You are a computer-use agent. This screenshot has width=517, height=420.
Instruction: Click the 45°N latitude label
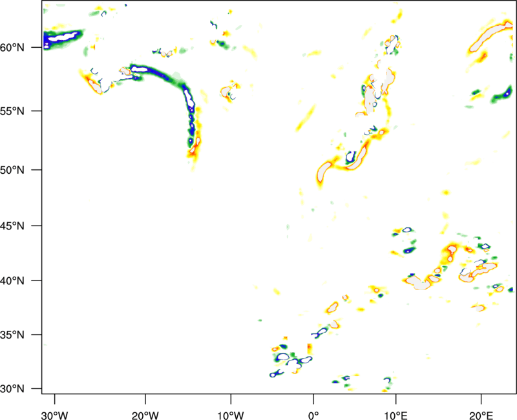[x=12, y=226]
